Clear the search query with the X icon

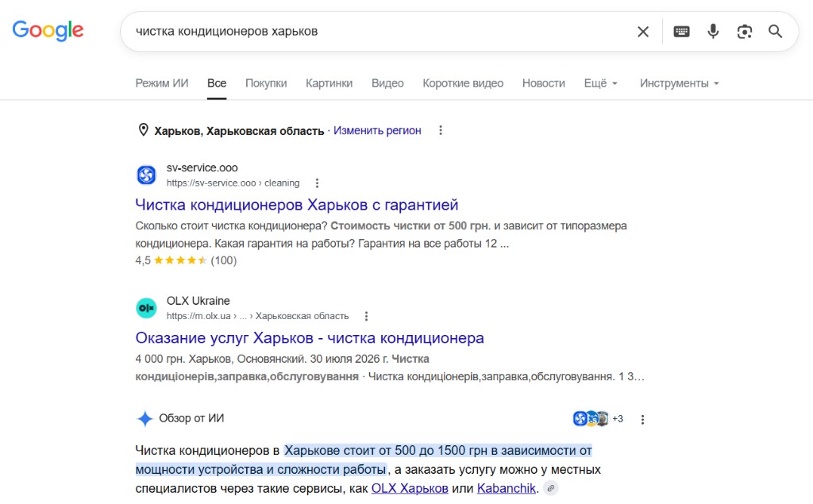click(x=643, y=32)
